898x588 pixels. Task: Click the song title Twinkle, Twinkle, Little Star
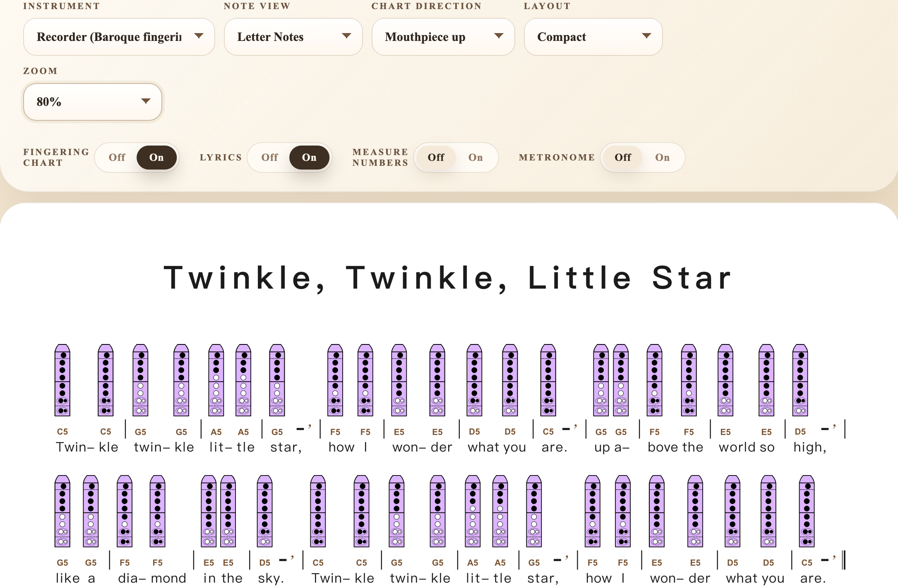click(x=449, y=278)
